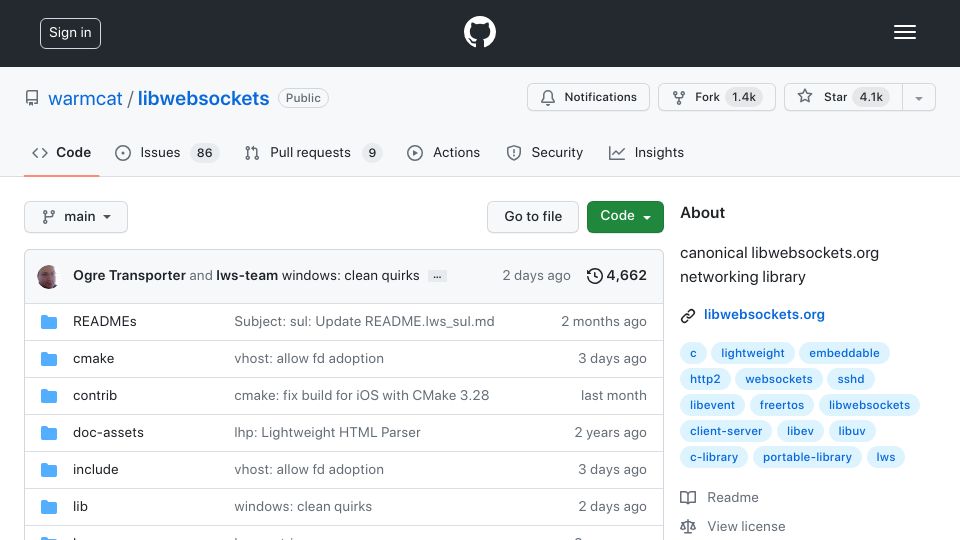Screen dimensions: 960x540
Task: Click the link icon beside libwebsockets.org
Action: point(688,315)
